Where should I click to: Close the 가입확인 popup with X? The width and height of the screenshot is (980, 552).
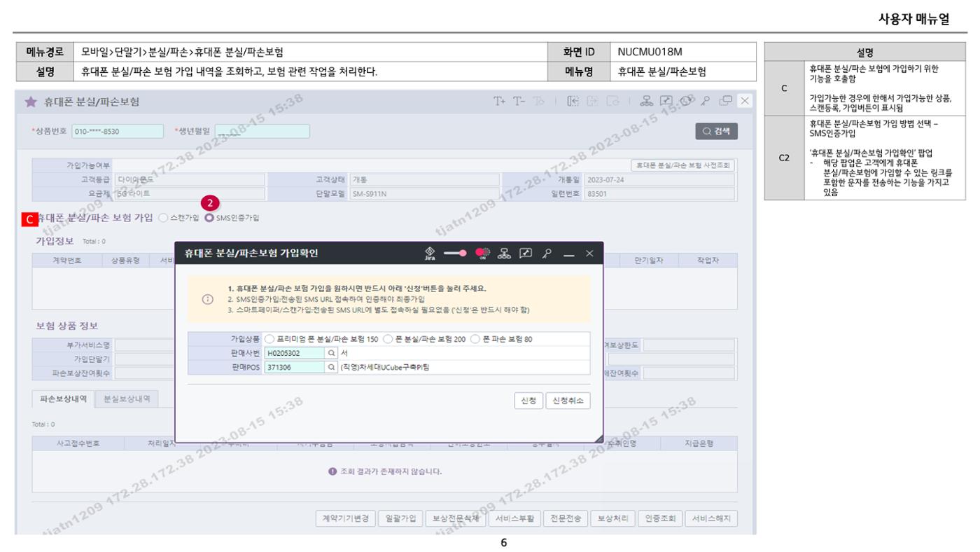click(589, 254)
